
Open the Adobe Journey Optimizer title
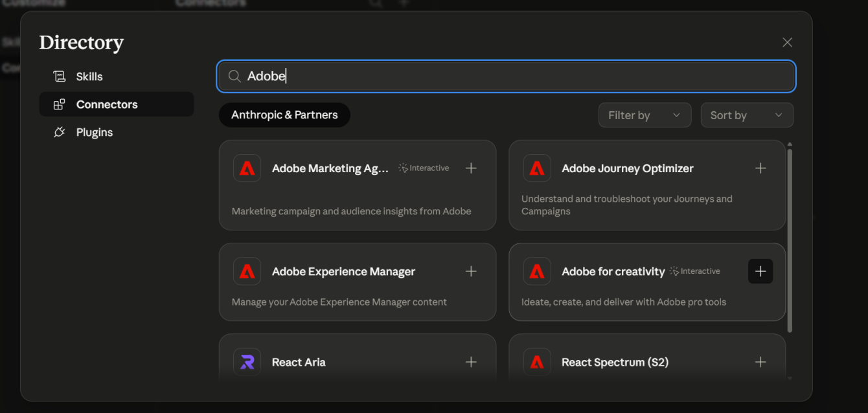(x=628, y=168)
